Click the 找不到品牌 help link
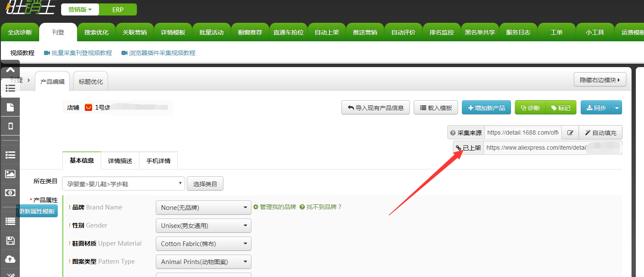 click(321, 207)
